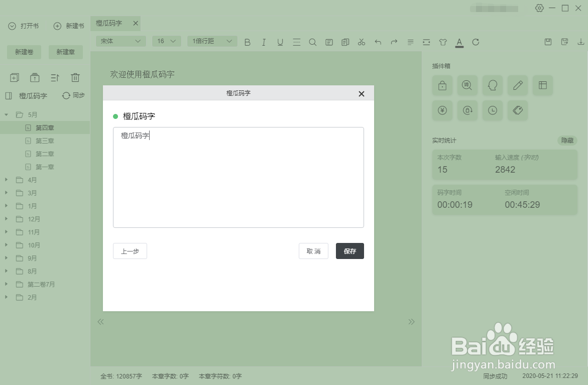Toggle italic formatting in the toolbar
This screenshot has width=588, height=385.
(x=264, y=42)
